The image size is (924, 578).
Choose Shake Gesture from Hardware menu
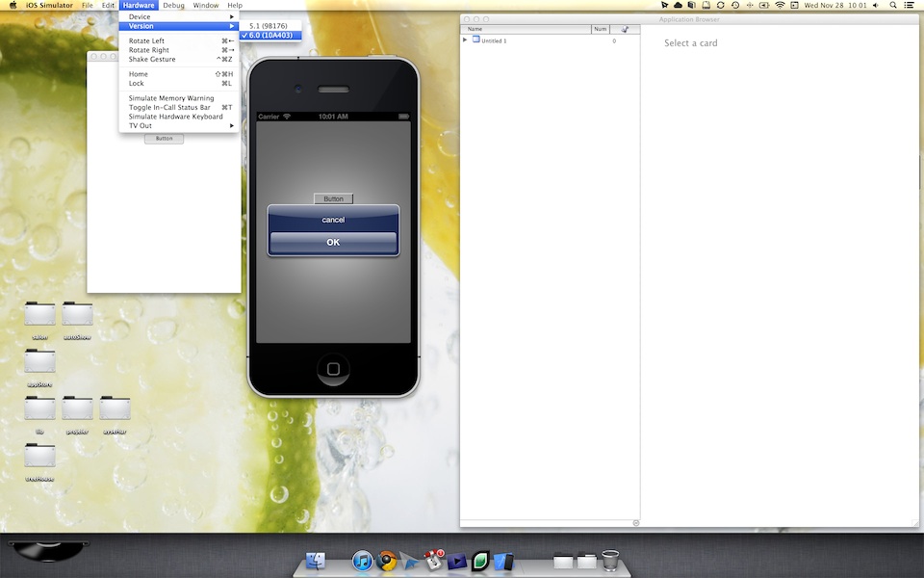point(152,59)
